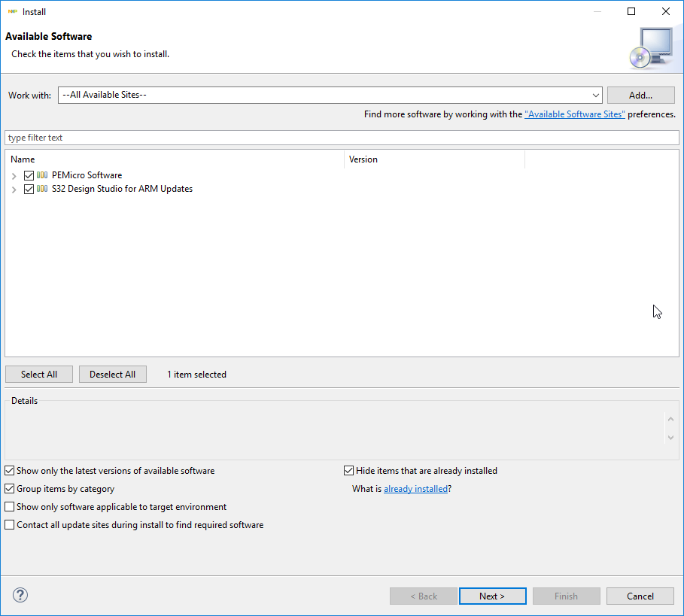The width and height of the screenshot is (684, 616).
Task: Click Details scroll up arrow
Action: [x=671, y=420]
